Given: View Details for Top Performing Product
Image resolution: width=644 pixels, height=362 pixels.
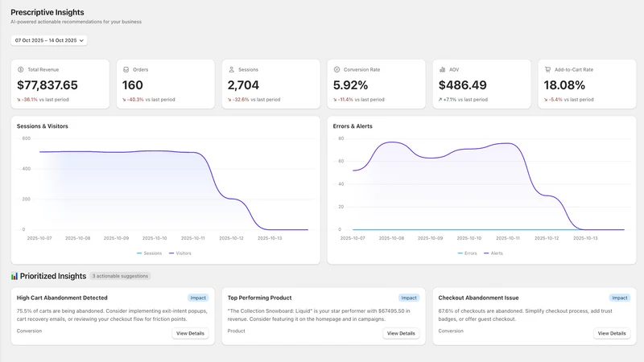Looking at the screenshot, I should (x=401, y=333).
